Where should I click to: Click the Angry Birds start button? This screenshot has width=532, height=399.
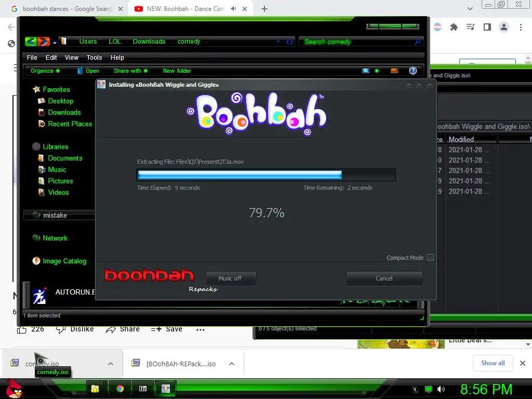14,389
